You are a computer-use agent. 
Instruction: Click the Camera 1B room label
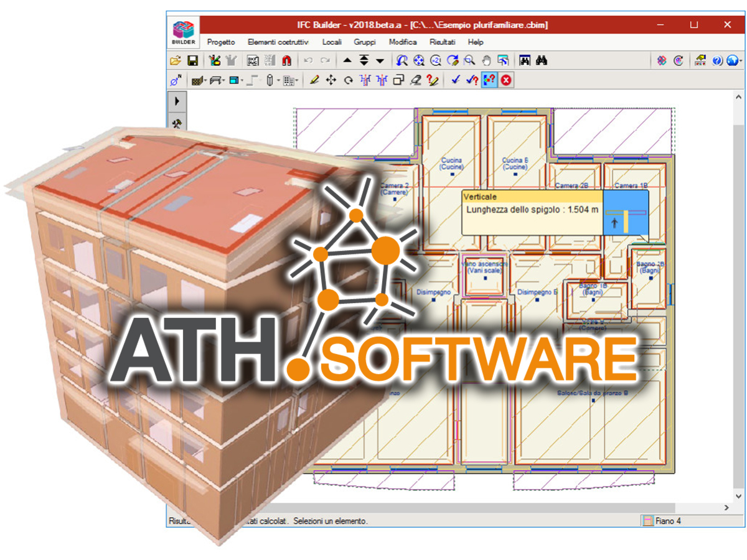pyautogui.click(x=631, y=185)
